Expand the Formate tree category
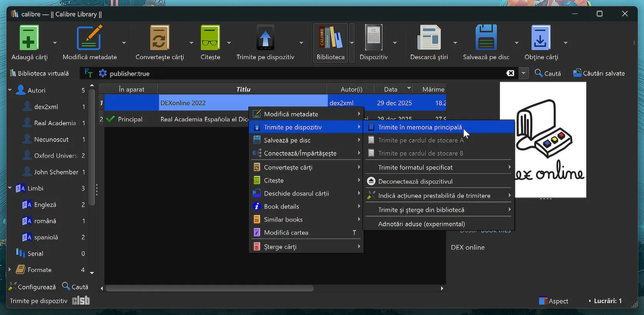The height and width of the screenshot is (315, 644). click(10, 270)
